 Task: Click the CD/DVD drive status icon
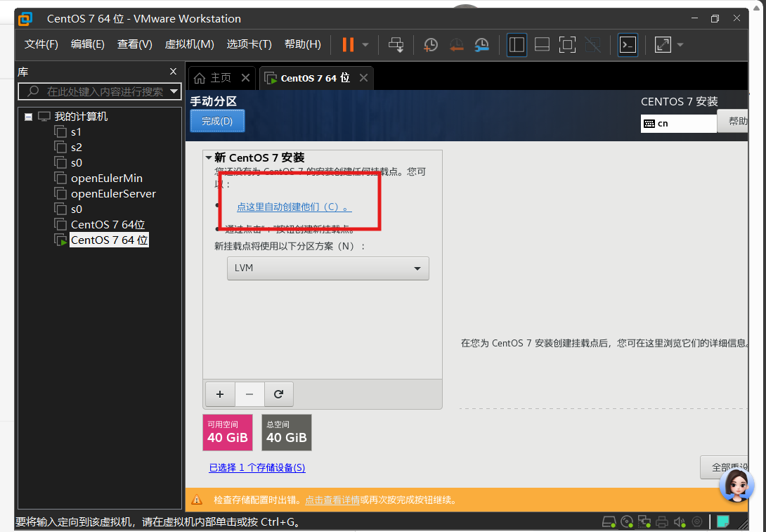[627, 522]
